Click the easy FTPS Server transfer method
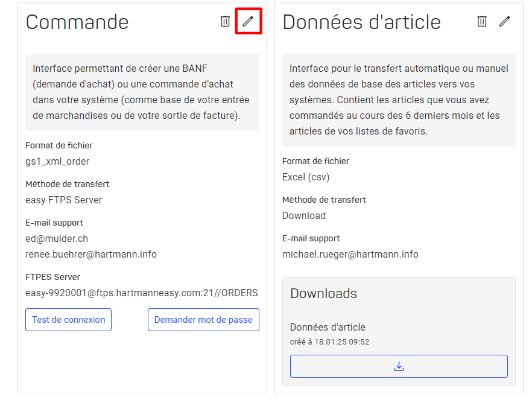 click(64, 200)
